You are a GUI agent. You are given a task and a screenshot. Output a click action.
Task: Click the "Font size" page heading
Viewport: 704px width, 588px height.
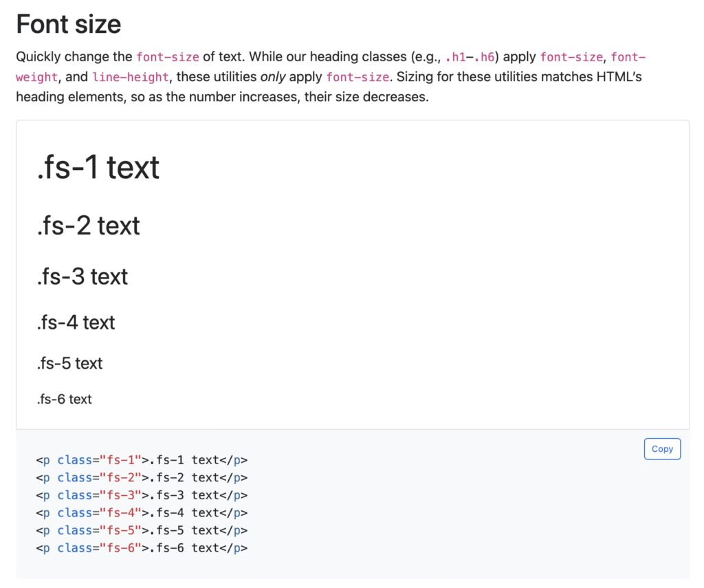[x=69, y=25]
